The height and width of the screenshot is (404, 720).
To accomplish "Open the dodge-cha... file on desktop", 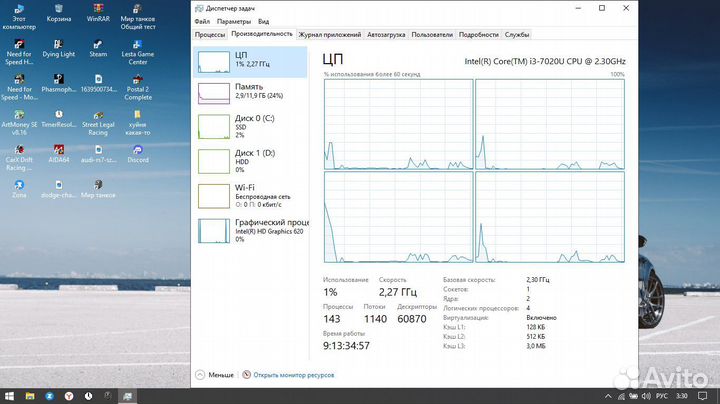I will [59, 190].
